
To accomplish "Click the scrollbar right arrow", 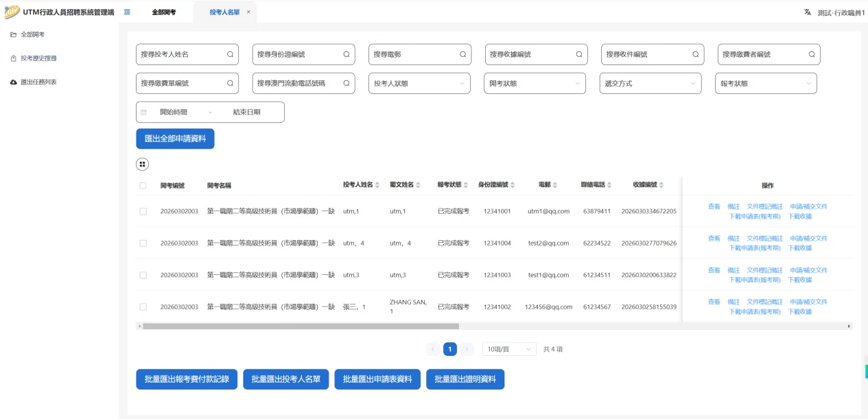I will coord(849,326).
